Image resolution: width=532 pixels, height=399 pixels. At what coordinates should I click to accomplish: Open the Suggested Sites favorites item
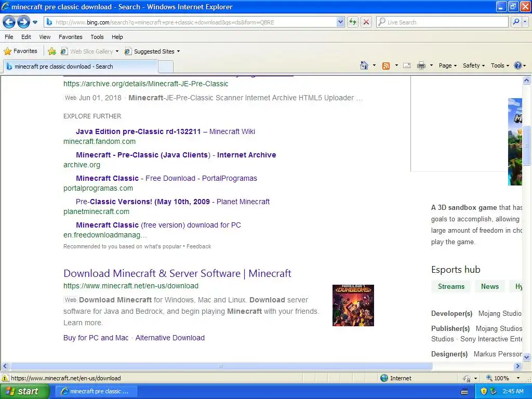[x=150, y=51]
